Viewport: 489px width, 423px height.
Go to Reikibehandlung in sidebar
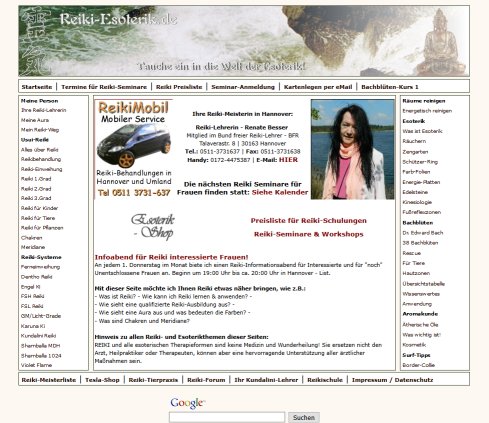click(41, 159)
